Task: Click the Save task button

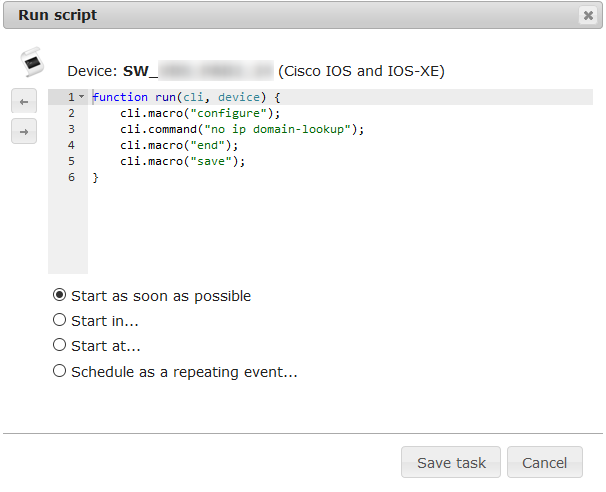Action: click(451, 462)
